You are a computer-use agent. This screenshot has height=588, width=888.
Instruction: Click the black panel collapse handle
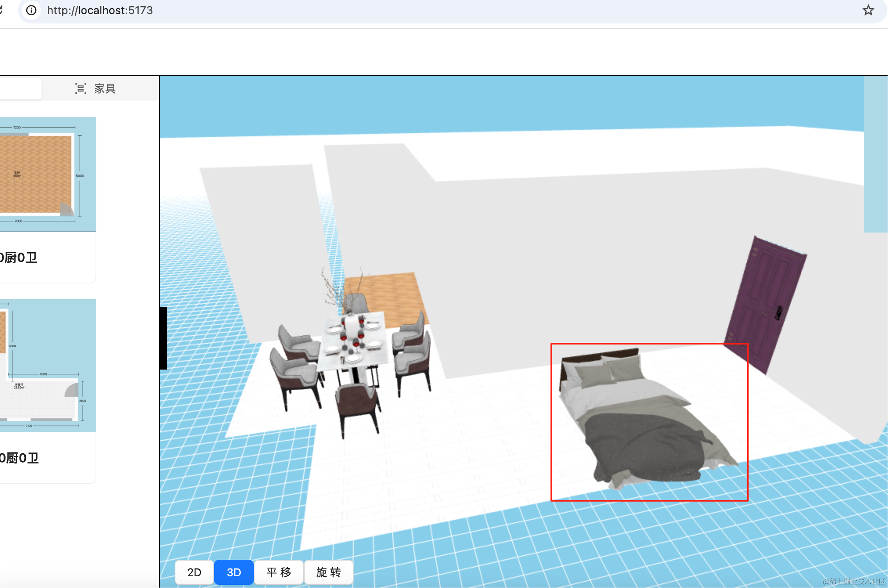click(x=163, y=338)
